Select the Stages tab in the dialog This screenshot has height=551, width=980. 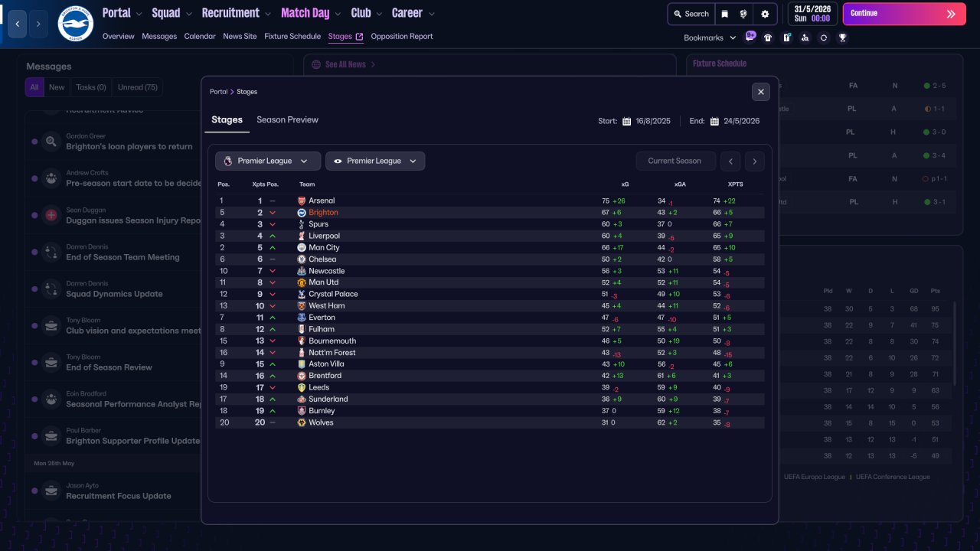click(x=227, y=120)
